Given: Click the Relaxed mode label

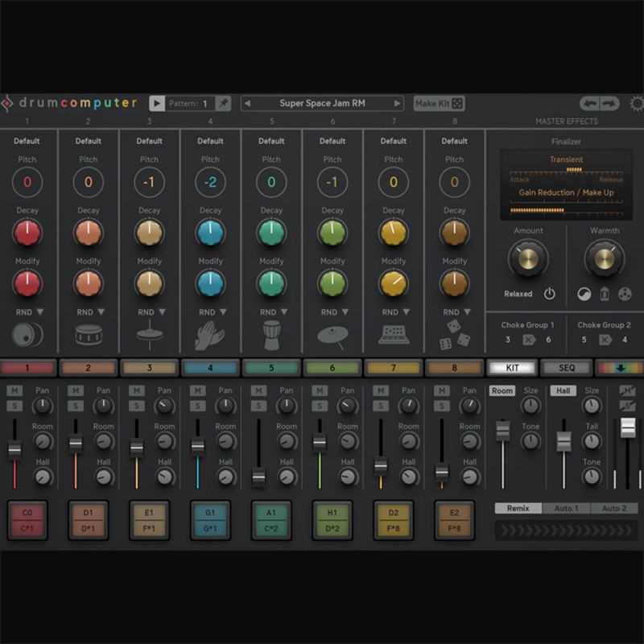Looking at the screenshot, I should click(518, 294).
